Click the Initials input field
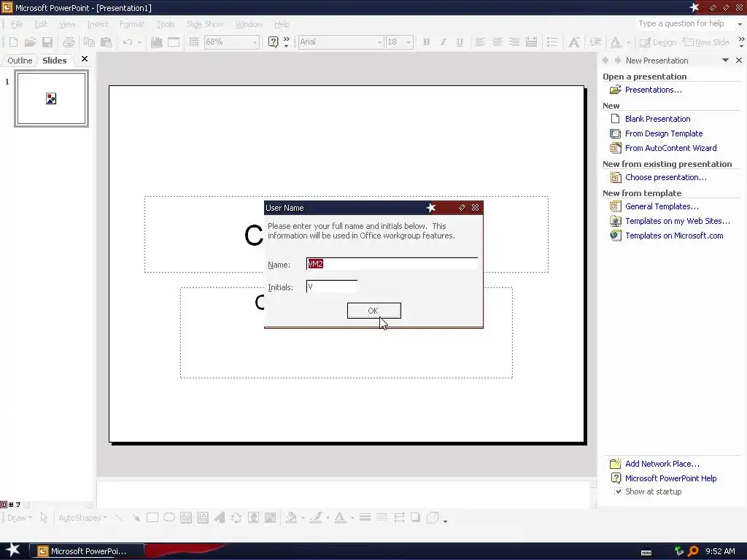 click(332, 287)
